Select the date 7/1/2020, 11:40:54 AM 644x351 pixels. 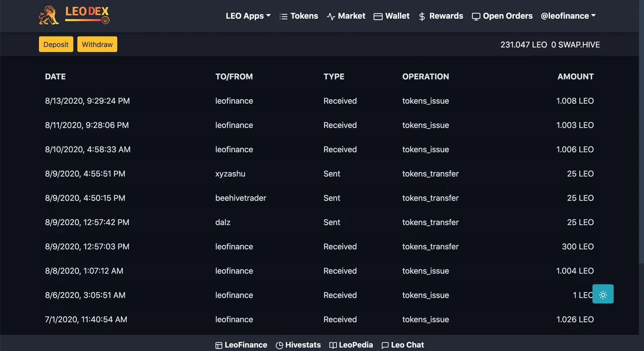(86, 319)
